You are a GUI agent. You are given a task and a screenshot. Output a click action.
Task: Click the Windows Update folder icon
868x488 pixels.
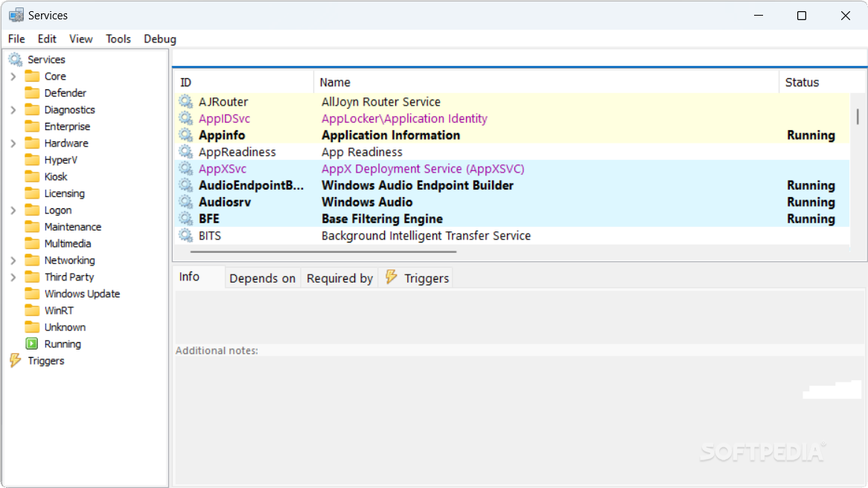(32, 293)
